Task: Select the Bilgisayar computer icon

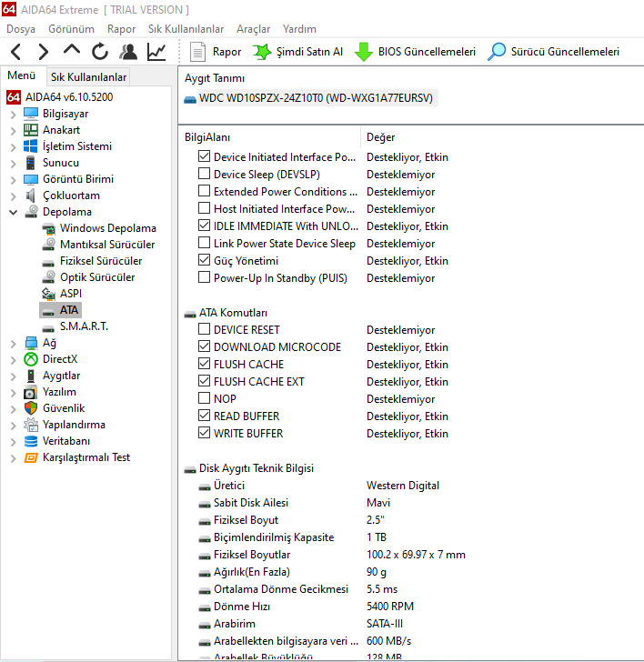Action: pos(31,114)
